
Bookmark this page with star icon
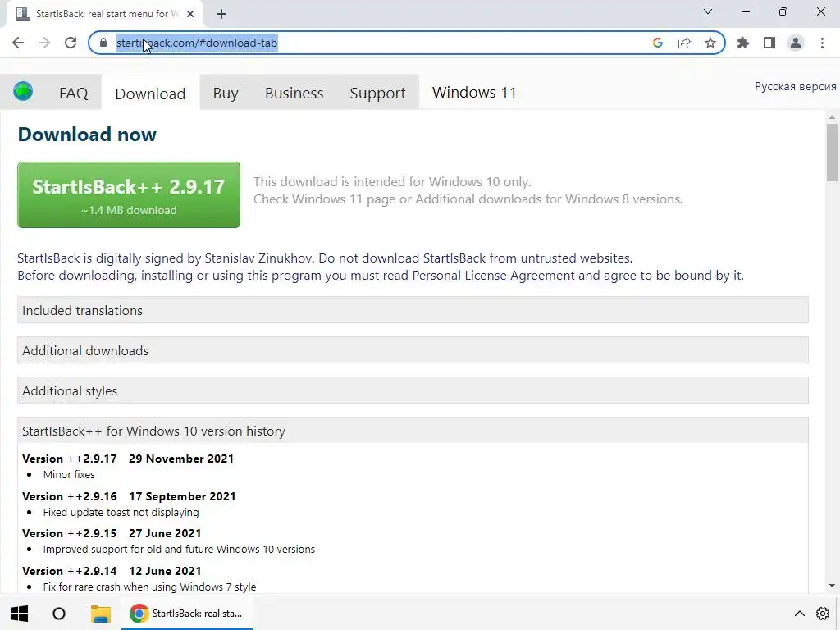point(710,43)
